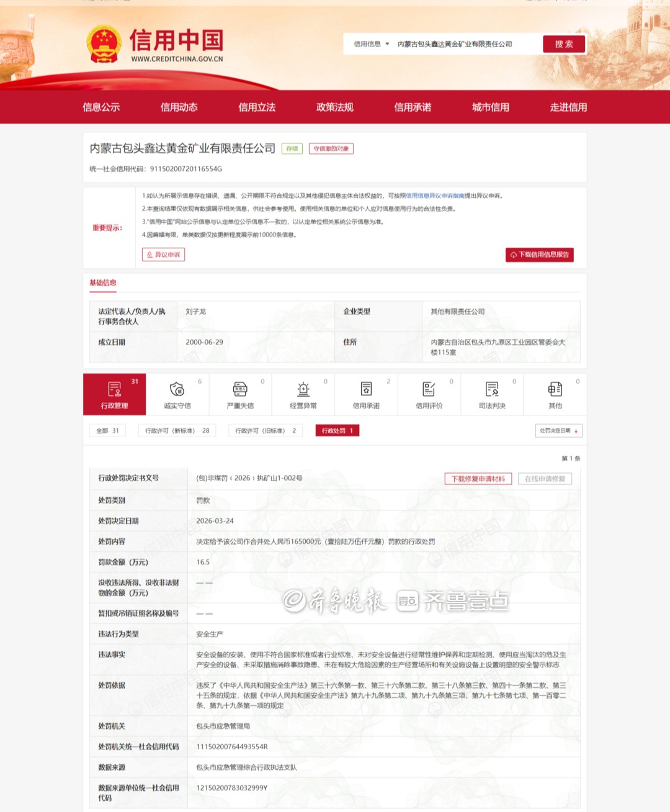This screenshot has height=812, width=670.
Task: Open the 诚实守信 category icon
Action: (x=177, y=389)
